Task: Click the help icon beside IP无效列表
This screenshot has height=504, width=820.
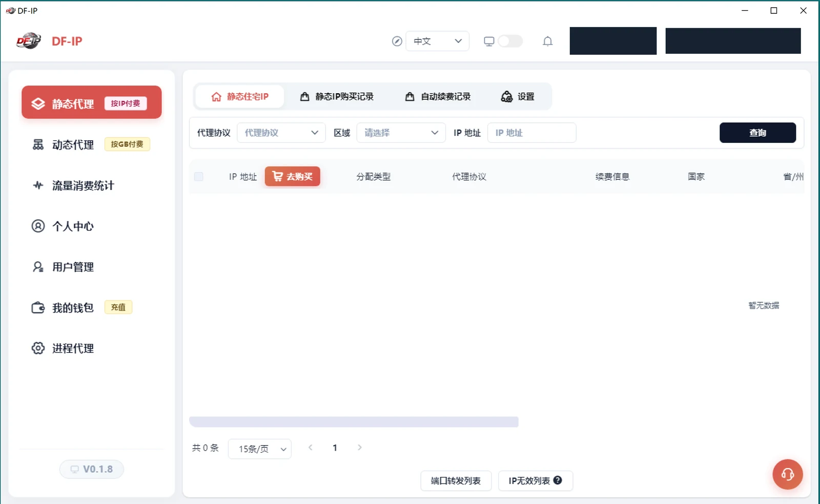Action: click(558, 480)
